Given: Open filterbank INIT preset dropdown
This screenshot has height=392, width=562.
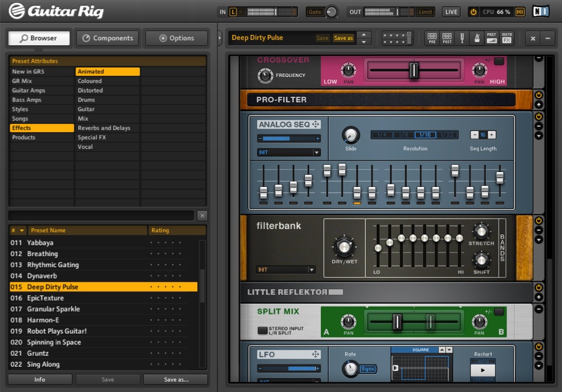Looking at the screenshot, I should click(x=286, y=270).
